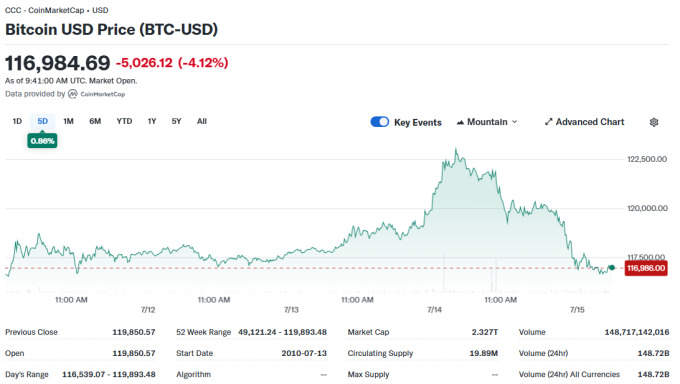The image size is (680, 384).
Task: Select the 5D time range
Action: pyautogui.click(x=42, y=121)
